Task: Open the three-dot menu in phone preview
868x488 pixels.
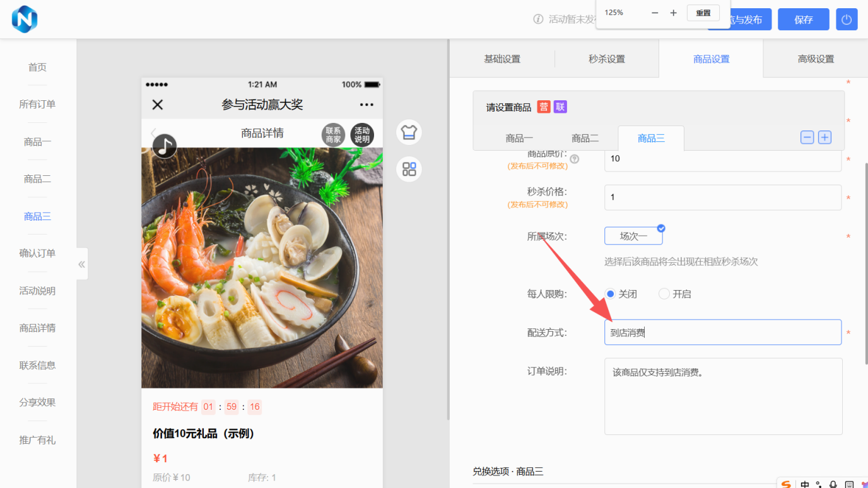Action: [x=367, y=105]
